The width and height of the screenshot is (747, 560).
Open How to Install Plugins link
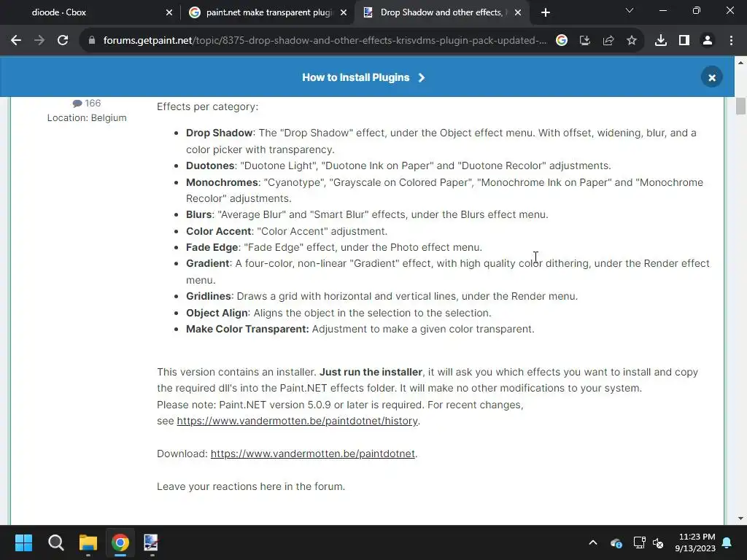[x=363, y=77]
